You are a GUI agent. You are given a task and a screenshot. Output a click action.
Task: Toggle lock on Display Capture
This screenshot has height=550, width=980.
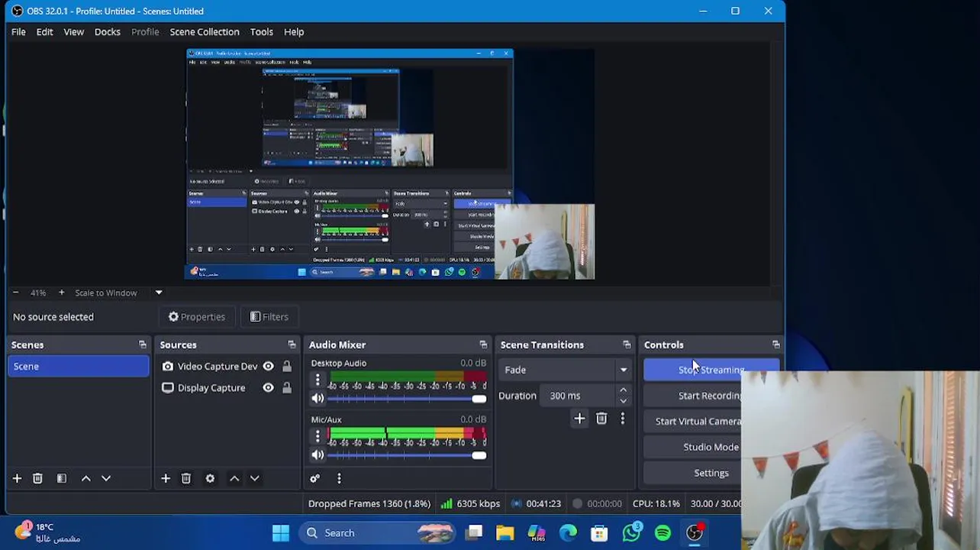pos(287,388)
